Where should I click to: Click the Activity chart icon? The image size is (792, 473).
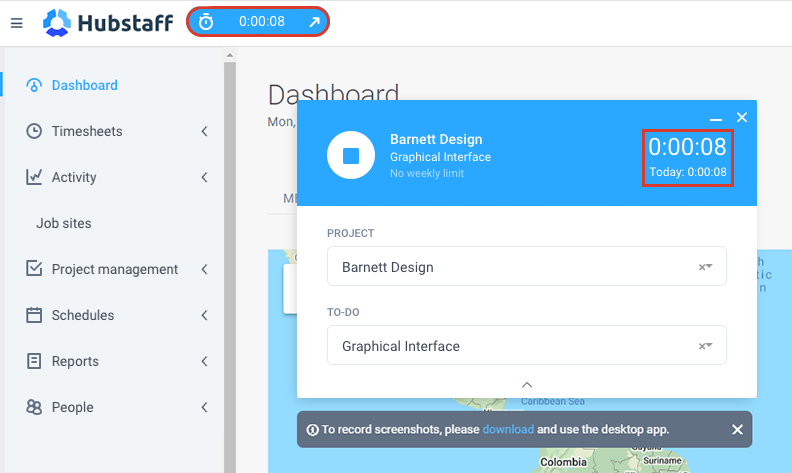tap(34, 177)
